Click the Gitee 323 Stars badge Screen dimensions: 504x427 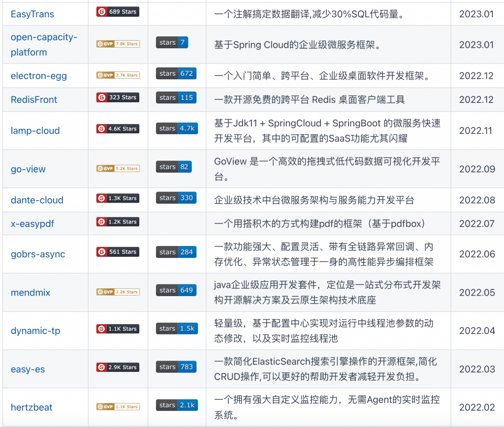tap(118, 97)
